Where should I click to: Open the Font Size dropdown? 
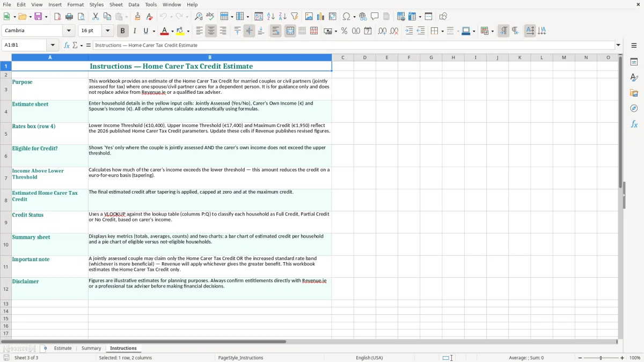point(107,31)
